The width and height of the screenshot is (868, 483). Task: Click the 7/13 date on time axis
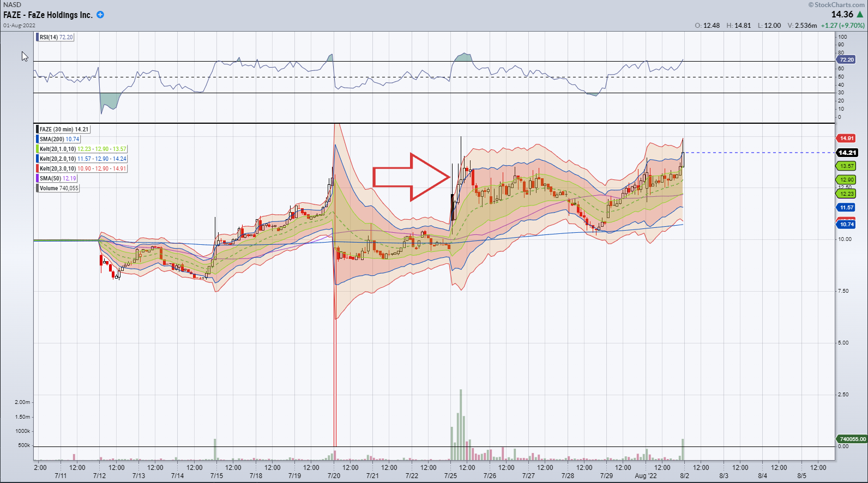click(138, 476)
